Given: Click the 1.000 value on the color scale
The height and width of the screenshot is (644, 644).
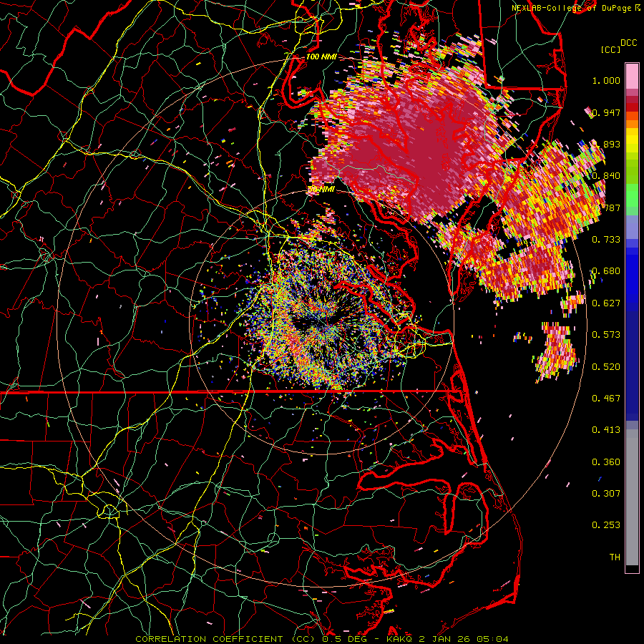Looking at the screenshot, I should (x=606, y=80).
